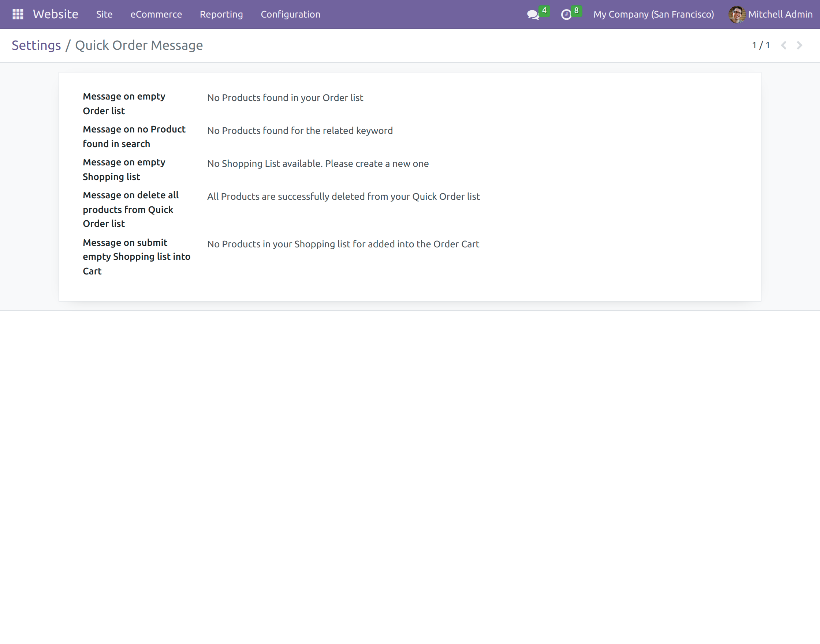Open the Reporting menu
820x644 pixels.
[221, 14]
